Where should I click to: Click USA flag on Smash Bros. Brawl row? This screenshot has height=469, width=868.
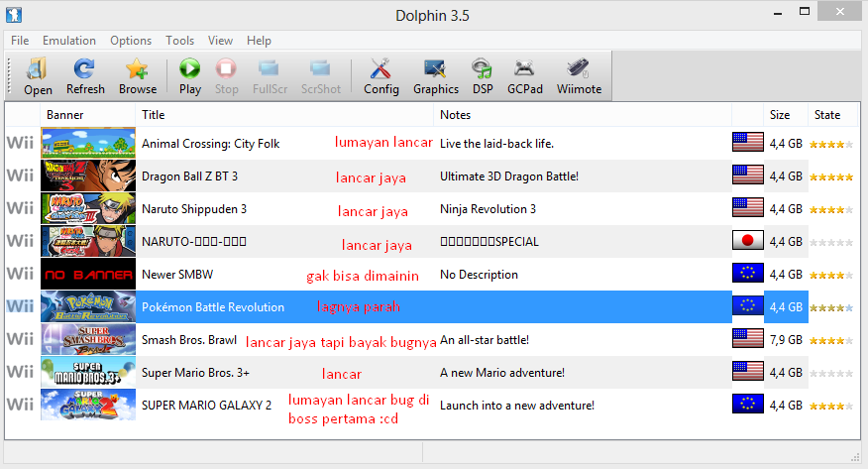[747, 338]
